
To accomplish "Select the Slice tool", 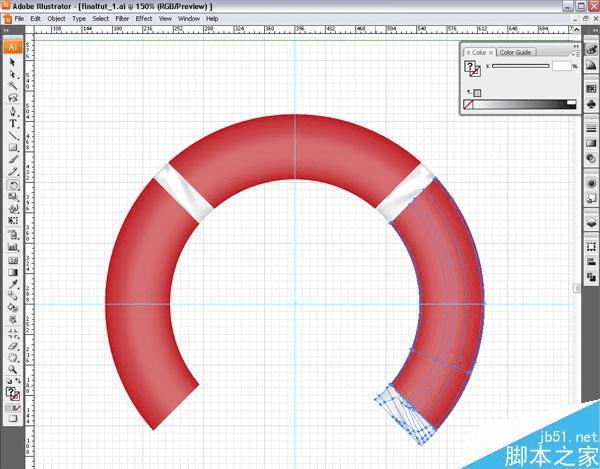I will pyautogui.click(x=13, y=334).
